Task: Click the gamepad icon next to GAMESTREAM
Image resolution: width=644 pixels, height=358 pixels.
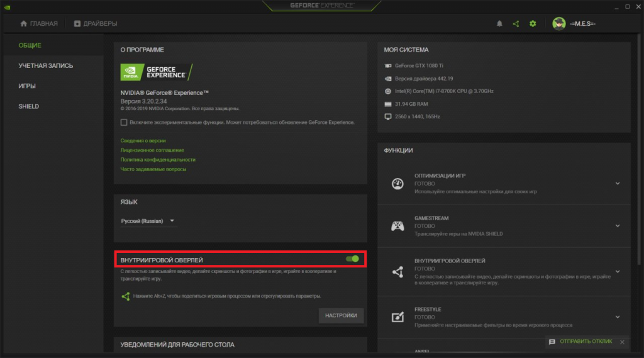Action: tap(397, 226)
